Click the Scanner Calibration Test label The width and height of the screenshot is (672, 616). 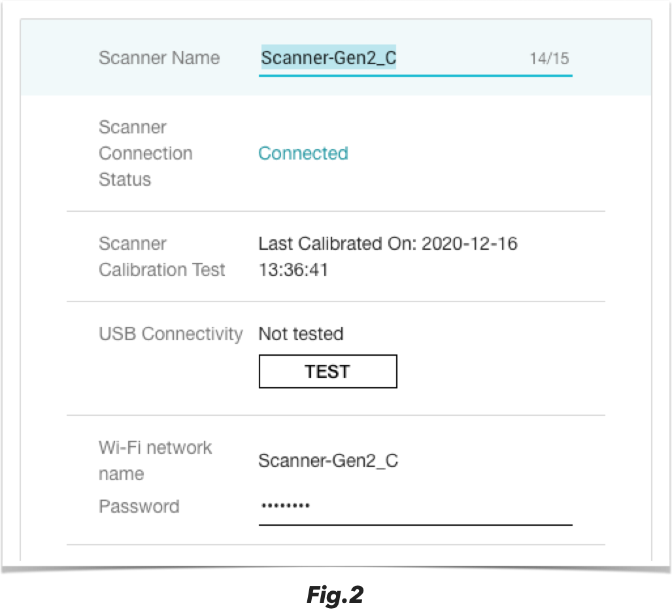161,256
